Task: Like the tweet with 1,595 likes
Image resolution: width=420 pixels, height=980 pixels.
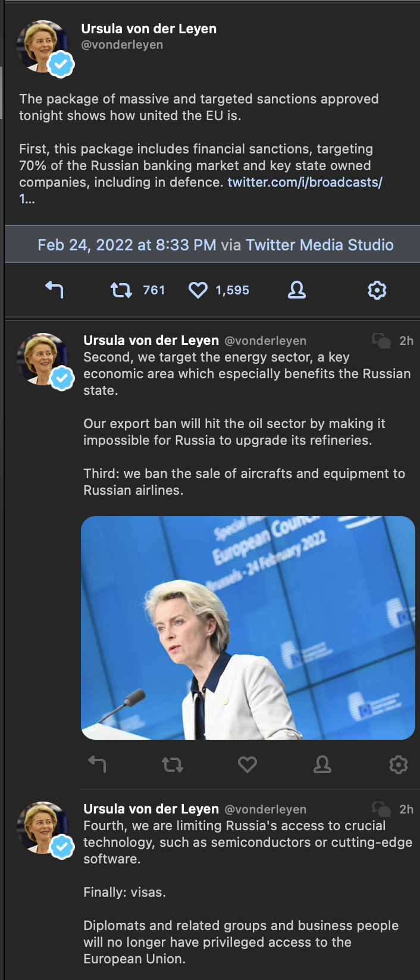Action: (x=198, y=290)
